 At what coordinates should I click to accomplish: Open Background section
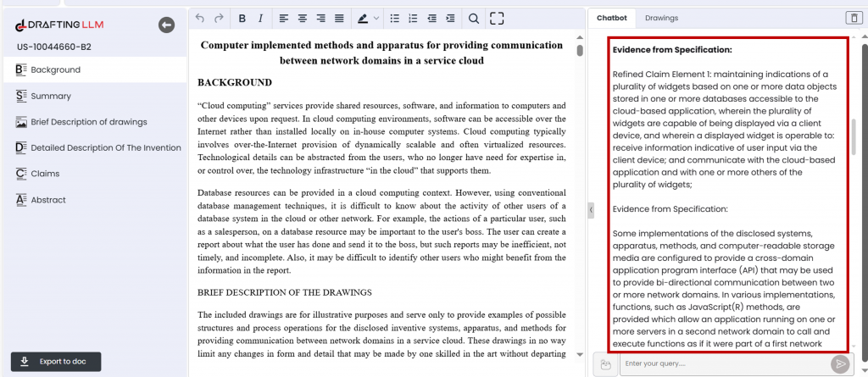(95, 69)
